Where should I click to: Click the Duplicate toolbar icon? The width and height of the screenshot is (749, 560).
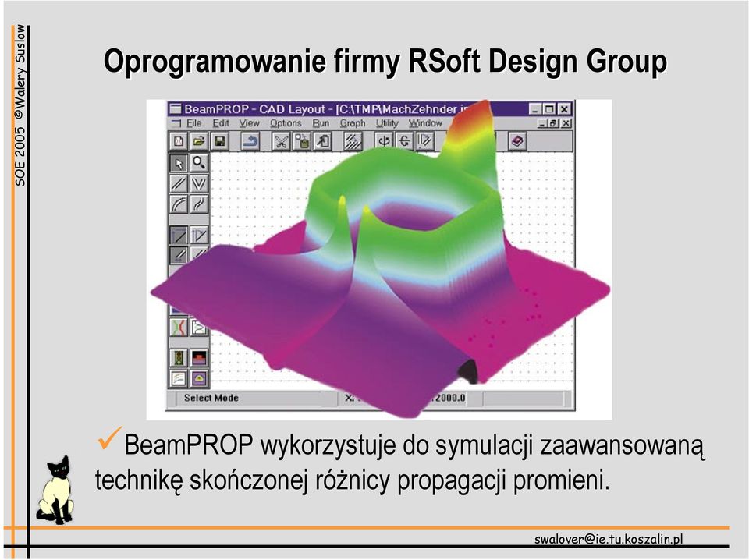point(322,141)
